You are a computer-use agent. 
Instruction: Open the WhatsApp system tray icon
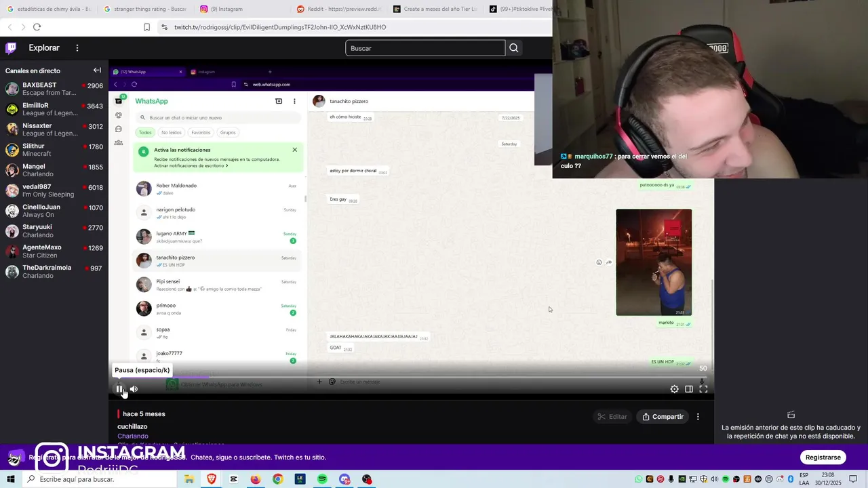(x=639, y=479)
